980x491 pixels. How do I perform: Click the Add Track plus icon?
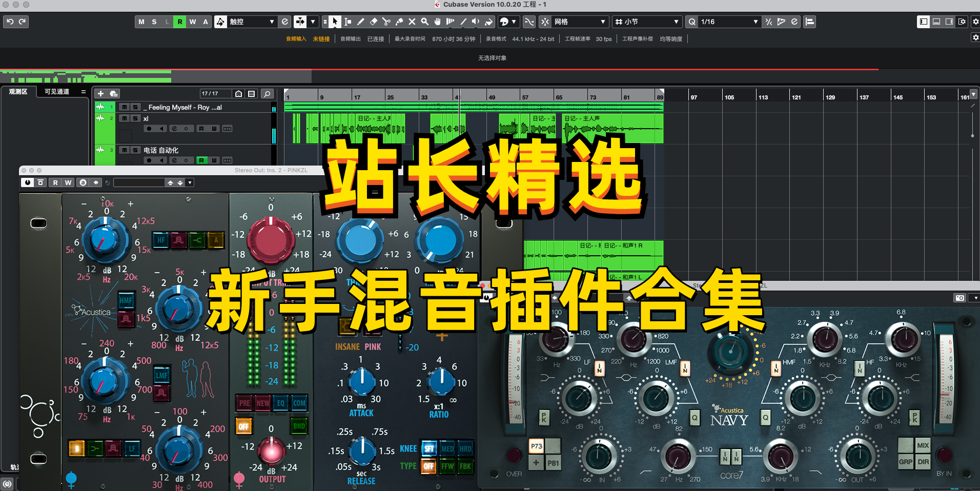pos(100,93)
